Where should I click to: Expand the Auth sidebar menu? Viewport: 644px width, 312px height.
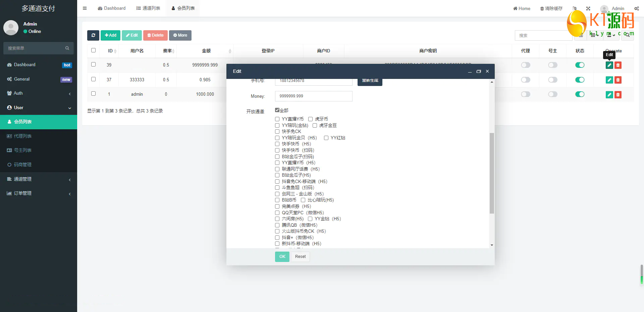[39, 93]
